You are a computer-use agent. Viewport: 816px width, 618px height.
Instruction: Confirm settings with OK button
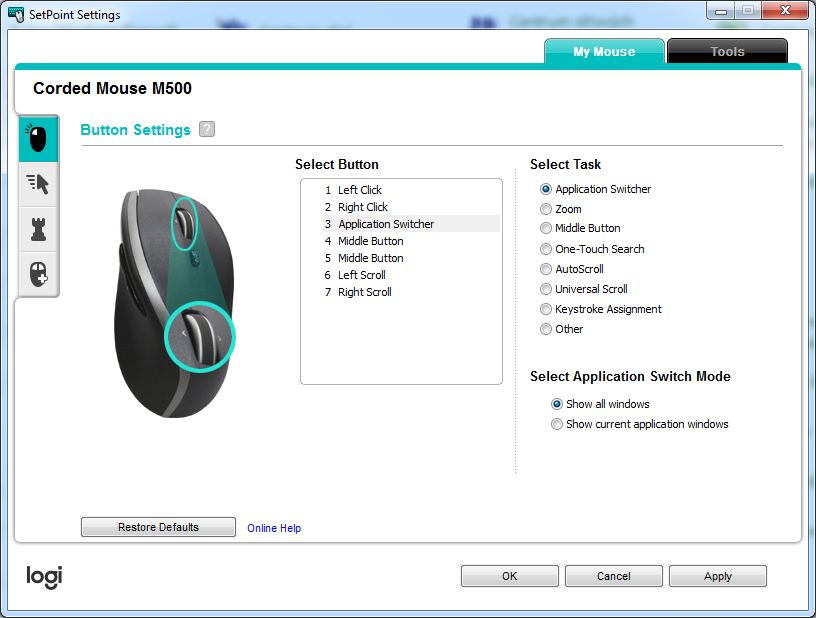click(x=509, y=576)
